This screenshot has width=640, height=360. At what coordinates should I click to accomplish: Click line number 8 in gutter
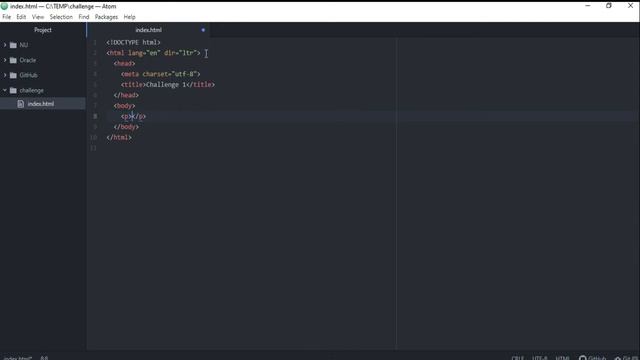[x=95, y=116]
